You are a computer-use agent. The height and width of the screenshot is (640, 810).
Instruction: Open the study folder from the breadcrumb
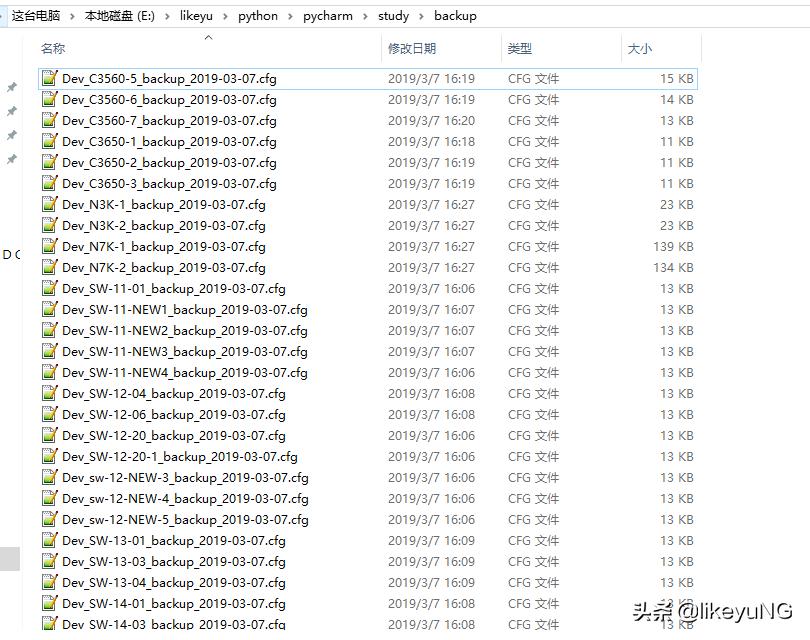tap(392, 15)
